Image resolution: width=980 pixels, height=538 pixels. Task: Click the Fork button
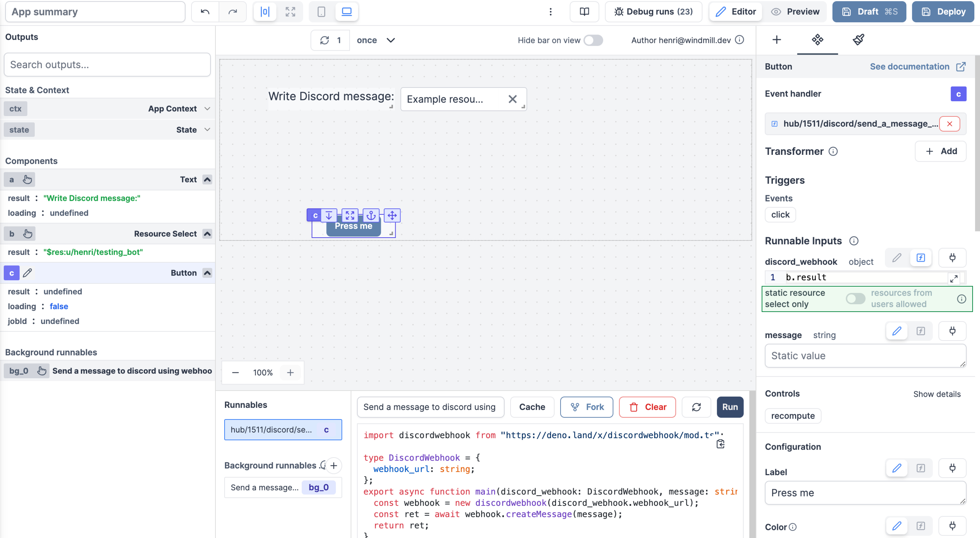pos(586,407)
